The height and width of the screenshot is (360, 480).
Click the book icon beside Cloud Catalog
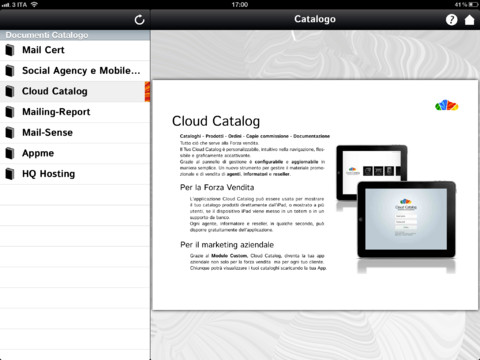click(x=10, y=92)
